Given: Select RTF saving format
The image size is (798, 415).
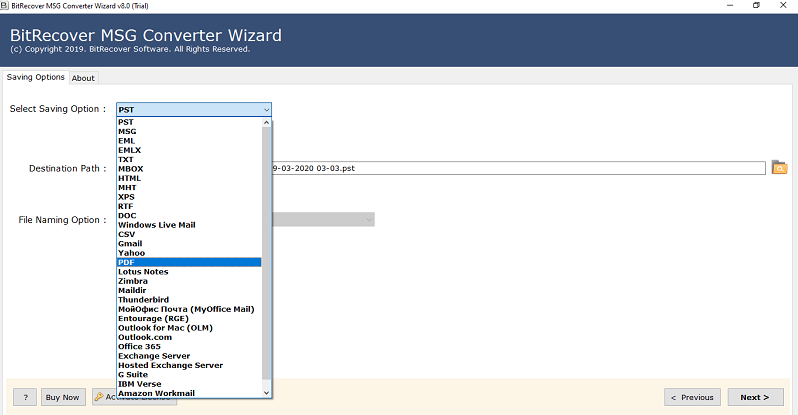Looking at the screenshot, I should [189, 206].
